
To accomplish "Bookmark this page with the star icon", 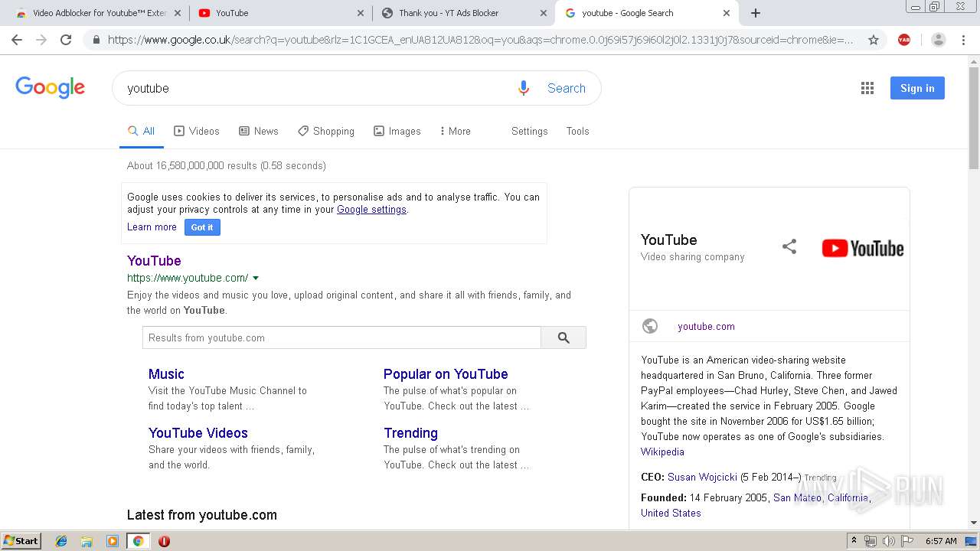I will click(873, 40).
